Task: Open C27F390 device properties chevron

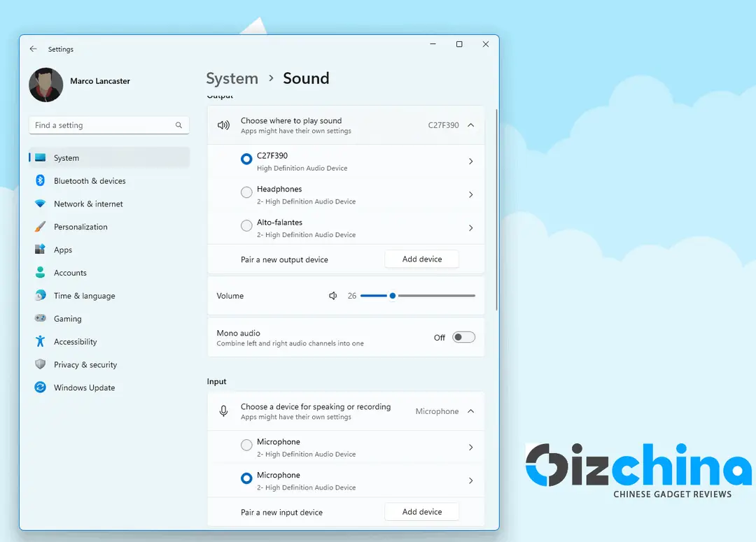Action: click(471, 162)
